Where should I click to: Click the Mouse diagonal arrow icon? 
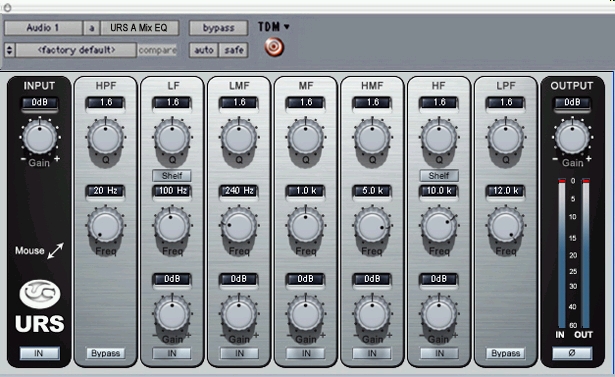tap(55, 251)
